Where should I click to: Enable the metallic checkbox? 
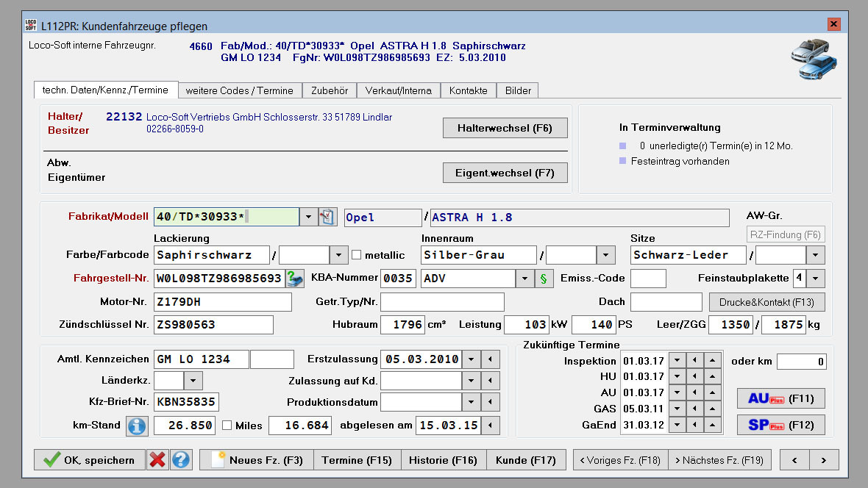point(357,255)
